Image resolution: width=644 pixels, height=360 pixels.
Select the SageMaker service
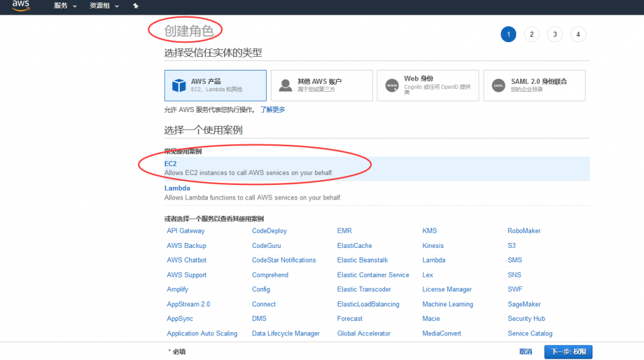[524, 304]
